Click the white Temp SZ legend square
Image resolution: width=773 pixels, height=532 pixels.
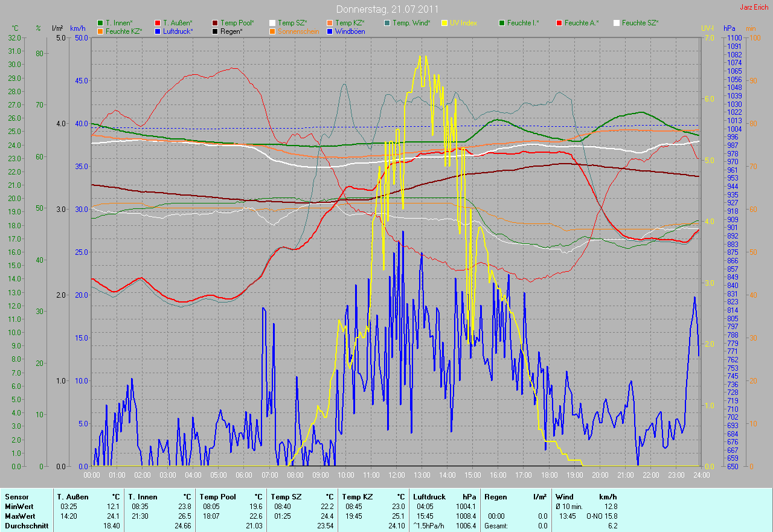tap(272, 23)
